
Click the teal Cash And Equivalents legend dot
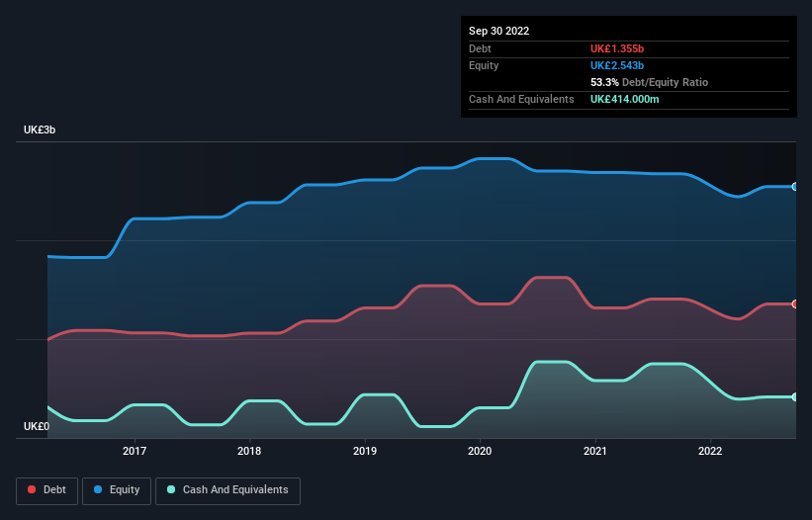click(171, 489)
